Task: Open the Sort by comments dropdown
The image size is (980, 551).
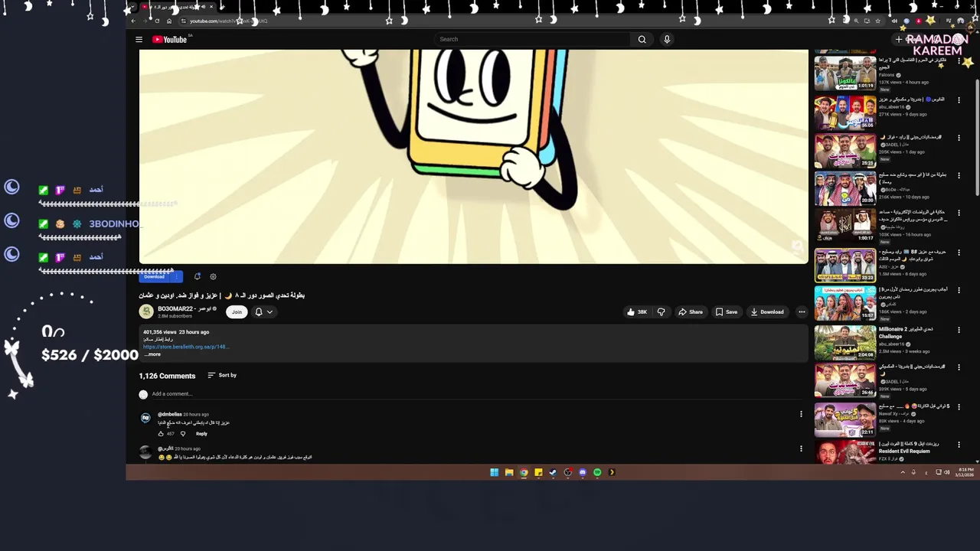Action: [x=222, y=375]
